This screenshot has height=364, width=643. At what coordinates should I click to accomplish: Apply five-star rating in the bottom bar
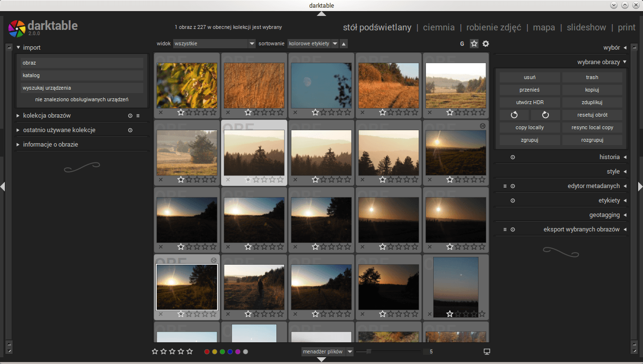click(190, 351)
